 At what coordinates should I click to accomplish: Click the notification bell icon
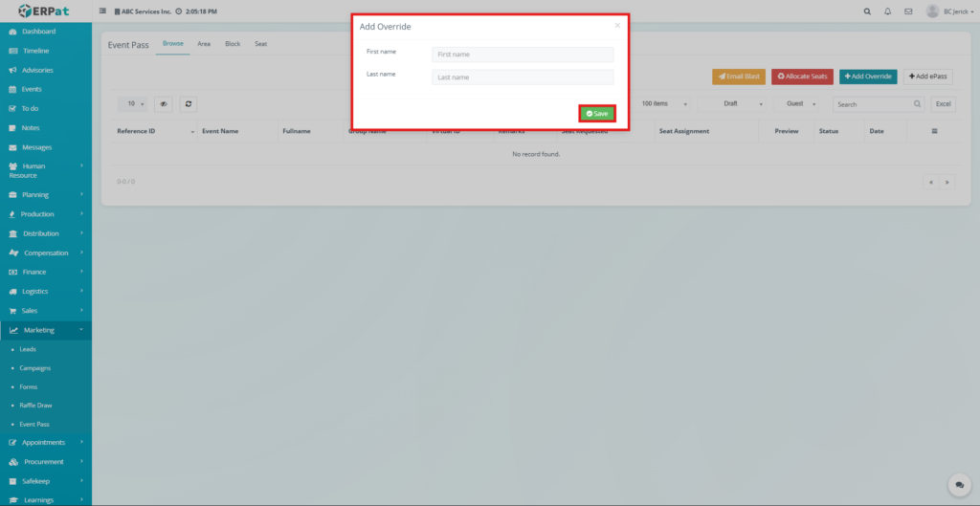[x=887, y=11]
